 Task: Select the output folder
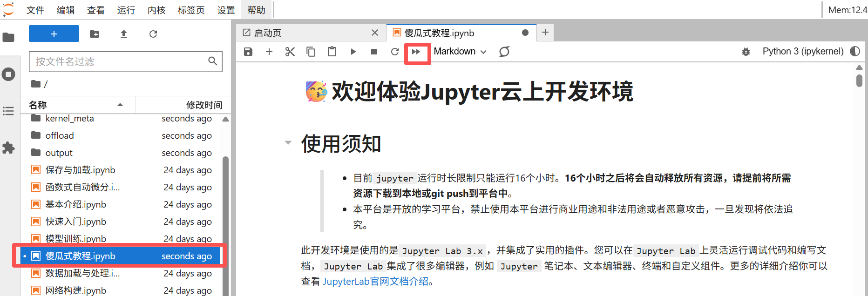[121, 153]
